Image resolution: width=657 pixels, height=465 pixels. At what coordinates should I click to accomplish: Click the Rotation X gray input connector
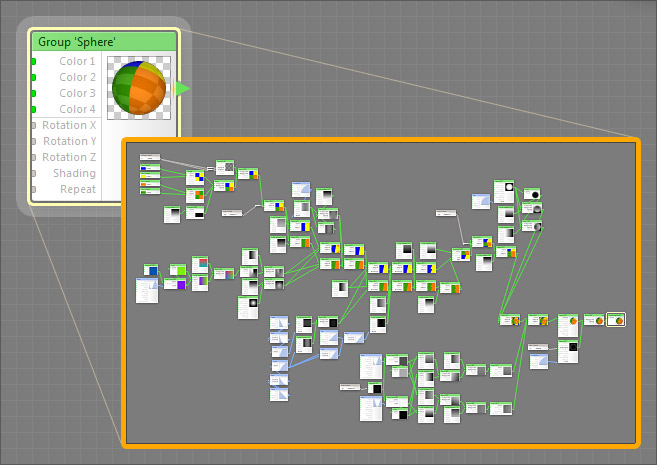[33, 126]
